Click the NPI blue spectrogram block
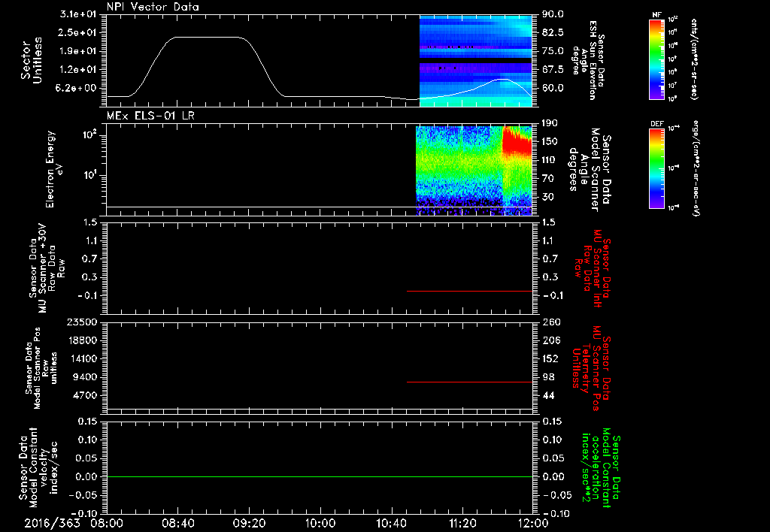This screenshot has height=532, width=770. point(476,61)
